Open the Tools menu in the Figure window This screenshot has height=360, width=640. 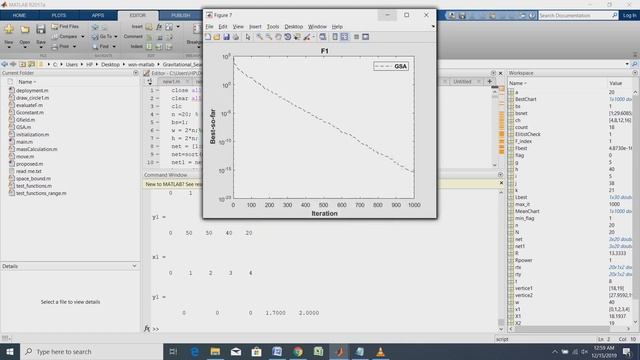pyautogui.click(x=273, y=27)
